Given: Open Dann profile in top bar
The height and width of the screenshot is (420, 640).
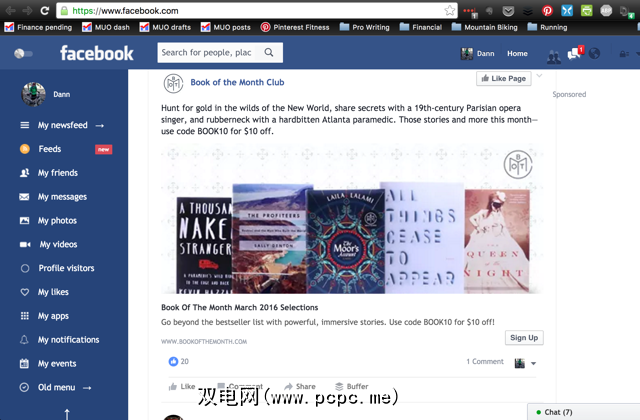Looking at the screenshot, I should tap(478, 53).
